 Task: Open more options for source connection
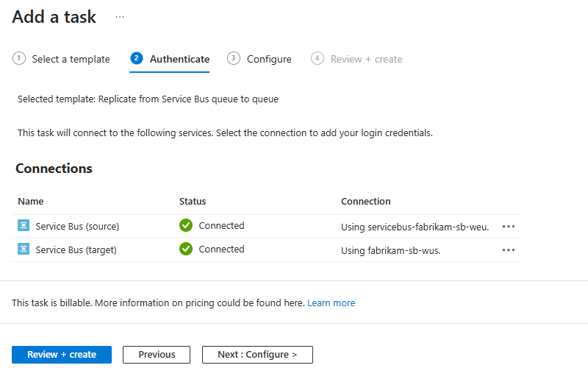coord(509,227)
